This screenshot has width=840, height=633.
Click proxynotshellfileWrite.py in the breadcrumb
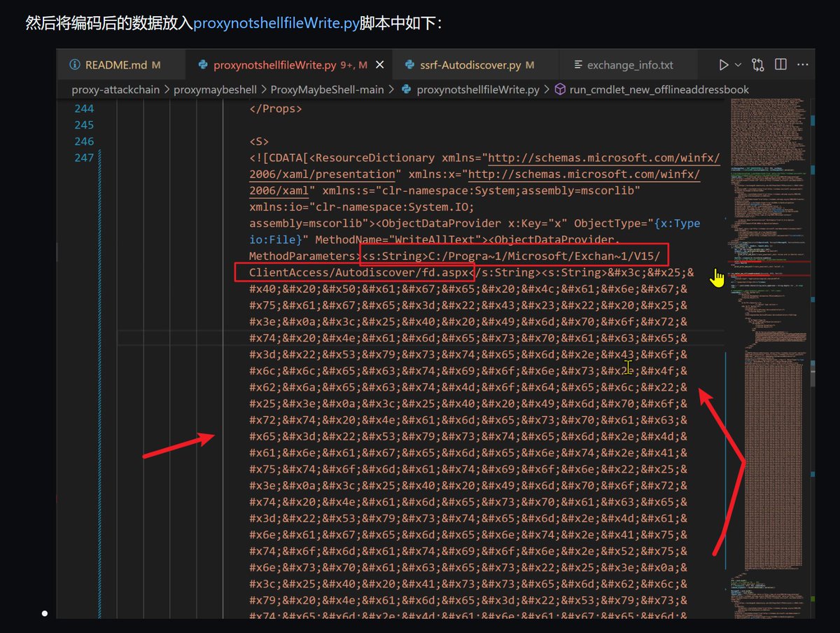coord(478,90)
